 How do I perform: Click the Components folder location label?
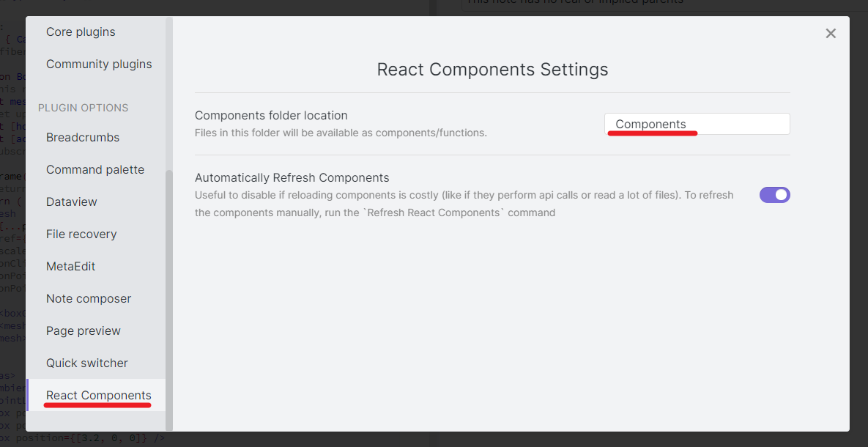(271, 116)
